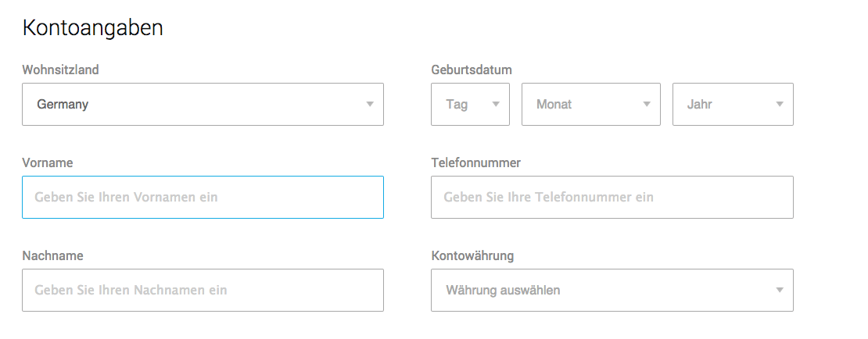Image resolution: width=868 pixels, height=339 pixels.
Task: Click the arrow icon in the Kontowährung selector
Action: click(780, 290)
